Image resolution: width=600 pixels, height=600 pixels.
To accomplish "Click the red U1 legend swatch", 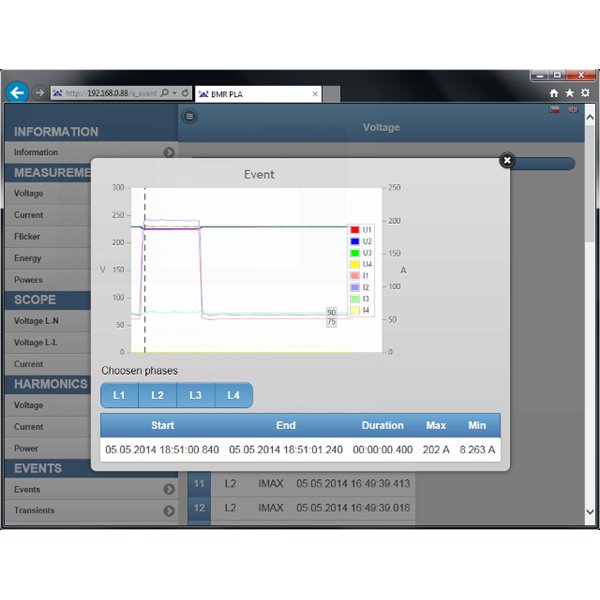I will tap(355, 230).
